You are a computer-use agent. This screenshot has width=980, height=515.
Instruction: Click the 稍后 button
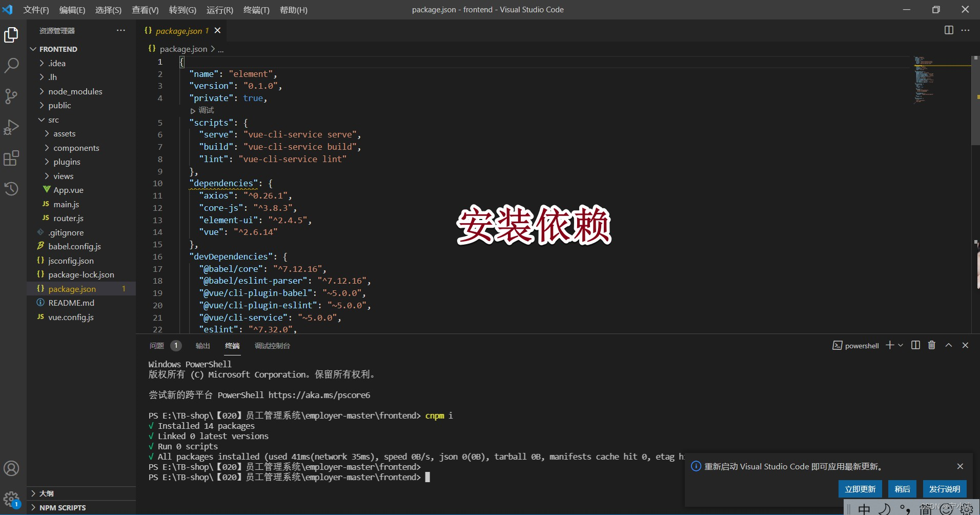(x=902, y=489)
